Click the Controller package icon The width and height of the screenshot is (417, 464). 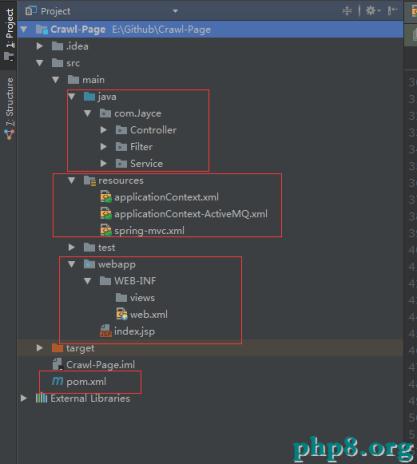pos(121,130)
